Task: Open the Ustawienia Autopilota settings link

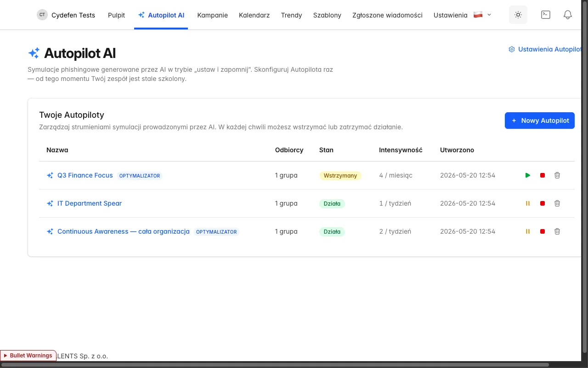Action: (546, 49)
